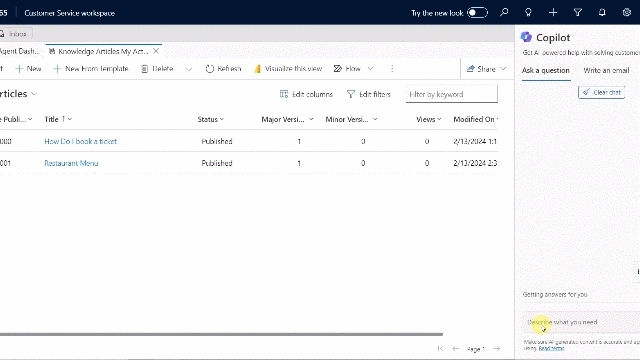Click the Copilot logo icon

point(526,37)
